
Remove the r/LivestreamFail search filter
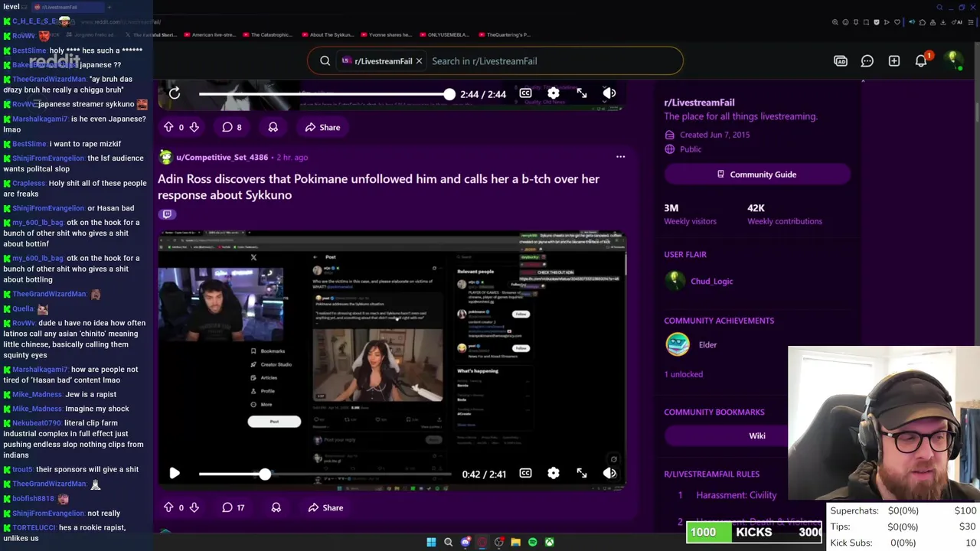pos(419,61)
